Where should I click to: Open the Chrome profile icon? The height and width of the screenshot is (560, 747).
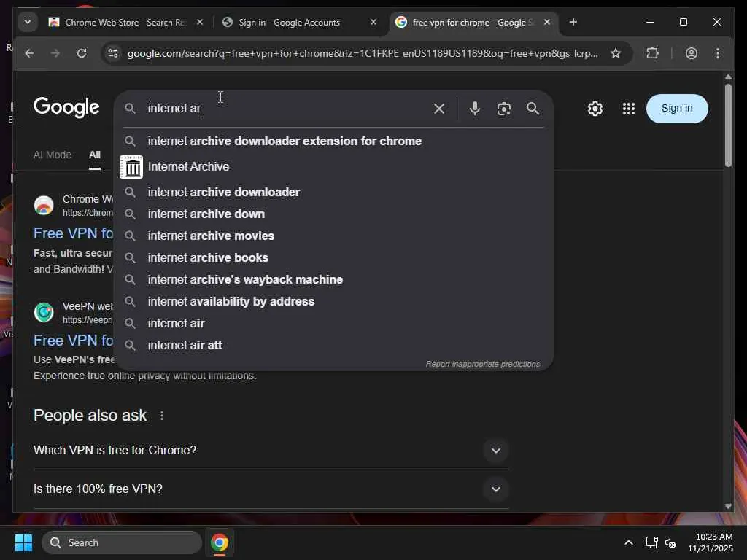coord(692,53)
